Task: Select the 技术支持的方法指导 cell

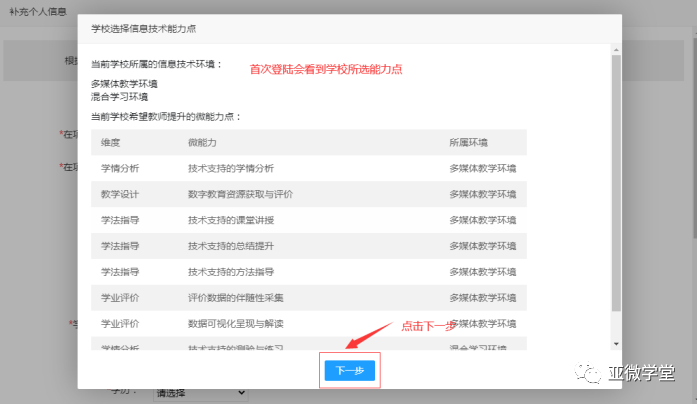Action: (x=231, y=271)
